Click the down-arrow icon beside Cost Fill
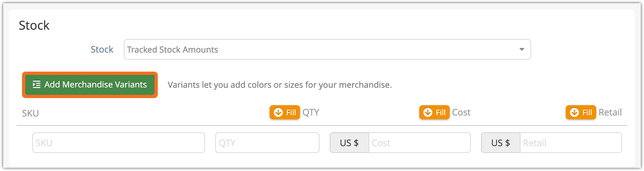The width and height of the screenshot is (644, 171). coord(428,112)
